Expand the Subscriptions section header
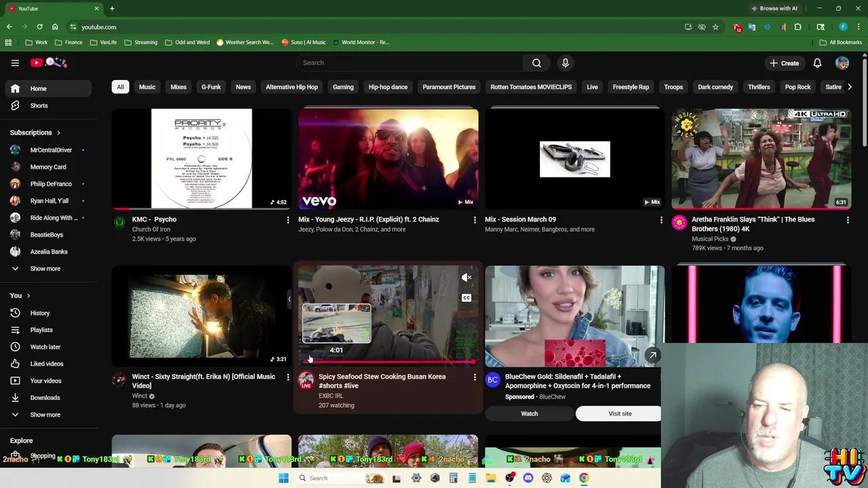This screenshot has width=868, height=488. coord(35,133)
